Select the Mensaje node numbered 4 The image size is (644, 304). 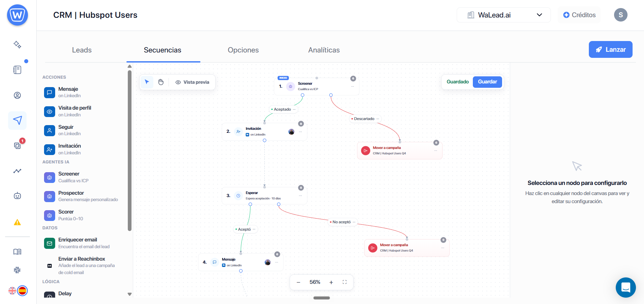[x=241, y=262]
